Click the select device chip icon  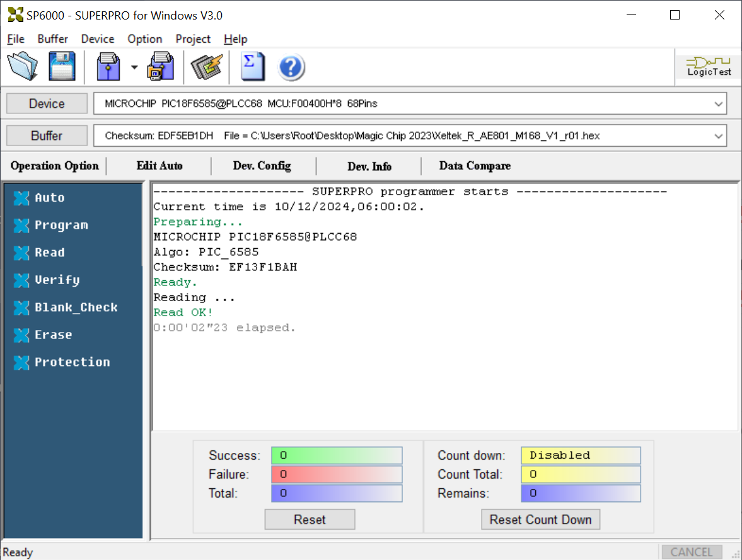(206, 66)
